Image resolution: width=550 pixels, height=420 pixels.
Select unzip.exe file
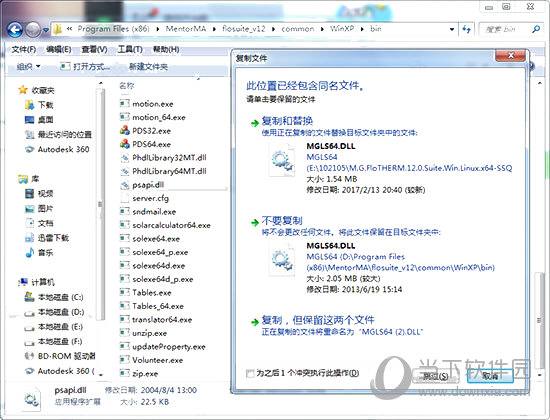[x=143, y=333]
